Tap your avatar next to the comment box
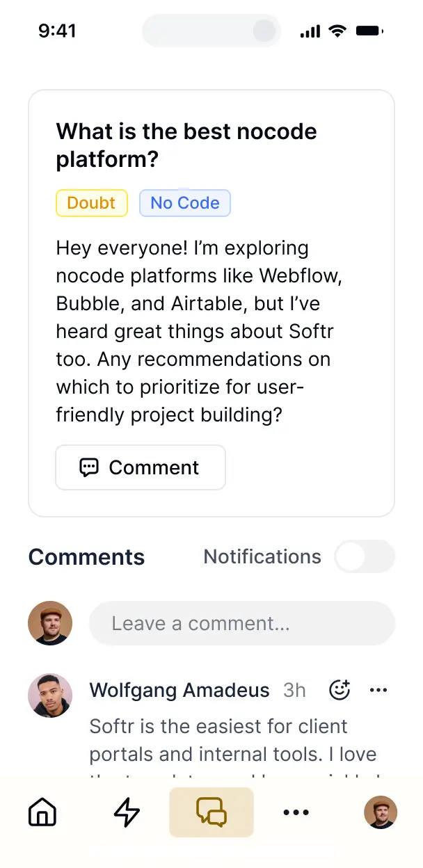This screenshot has height=868, width=423. point(49,623)
